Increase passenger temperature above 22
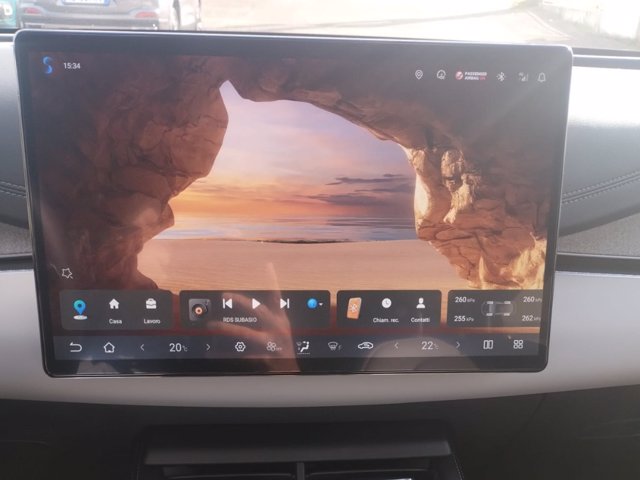Image resolution: width=640 pixels, height=480 pixels. (458, 345)
